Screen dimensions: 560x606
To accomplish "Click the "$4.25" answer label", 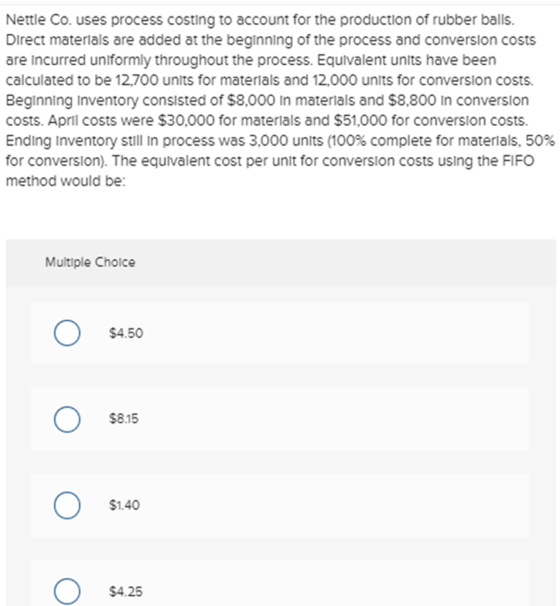I will (x=126, y=591).
